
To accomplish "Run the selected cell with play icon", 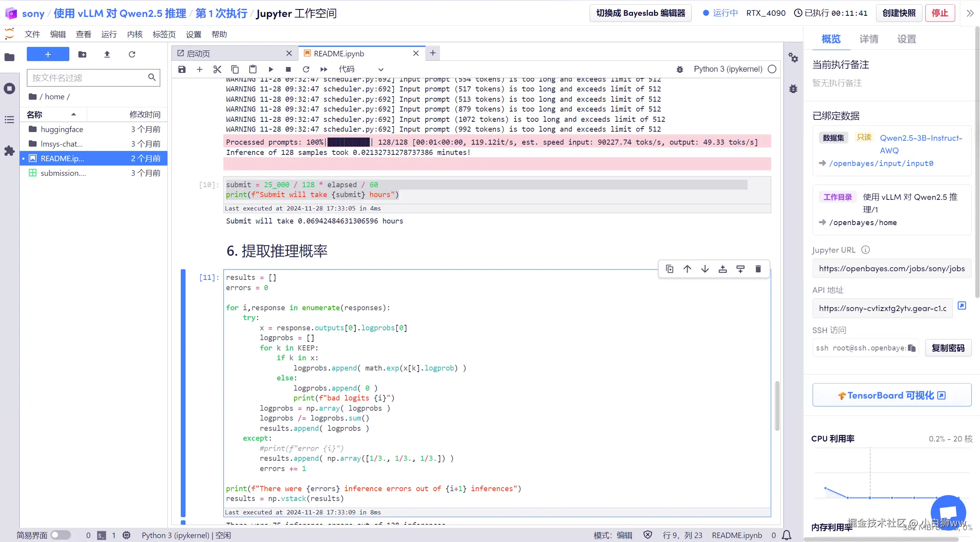I will click(x=271, y=69).
